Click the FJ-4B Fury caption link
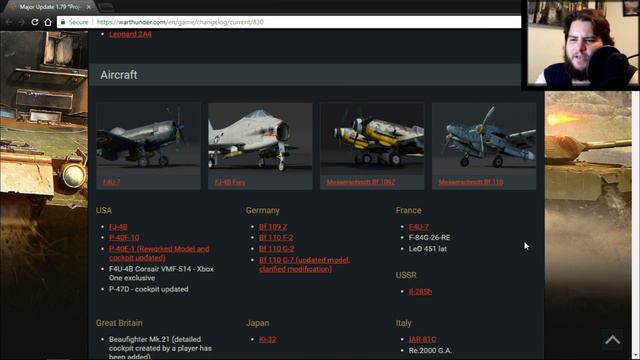 (230, 182)
